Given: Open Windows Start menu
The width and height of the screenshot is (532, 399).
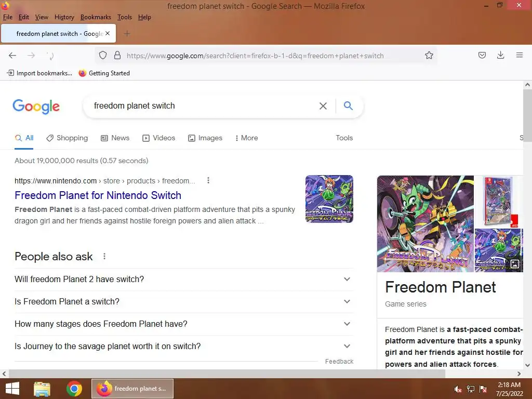Looking at the screenshot, I should click(x=12, y=389).
